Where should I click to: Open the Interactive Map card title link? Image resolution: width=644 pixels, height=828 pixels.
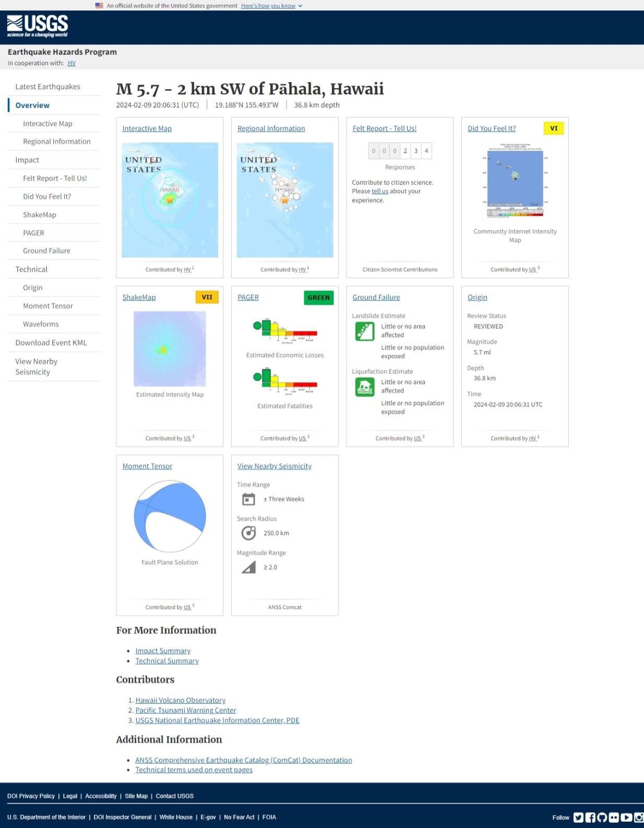coord(147,128)
